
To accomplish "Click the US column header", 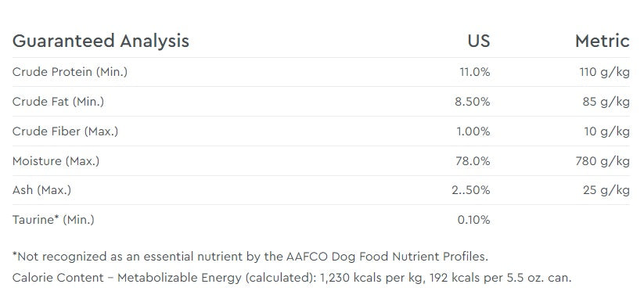I will (x=478, y=41).
